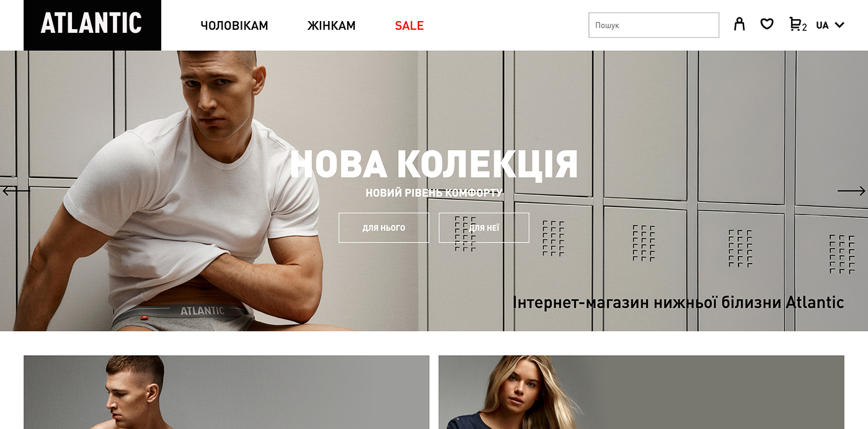Go to previous slide with left arrow
The image size is (868, 429).
[16, 191]
